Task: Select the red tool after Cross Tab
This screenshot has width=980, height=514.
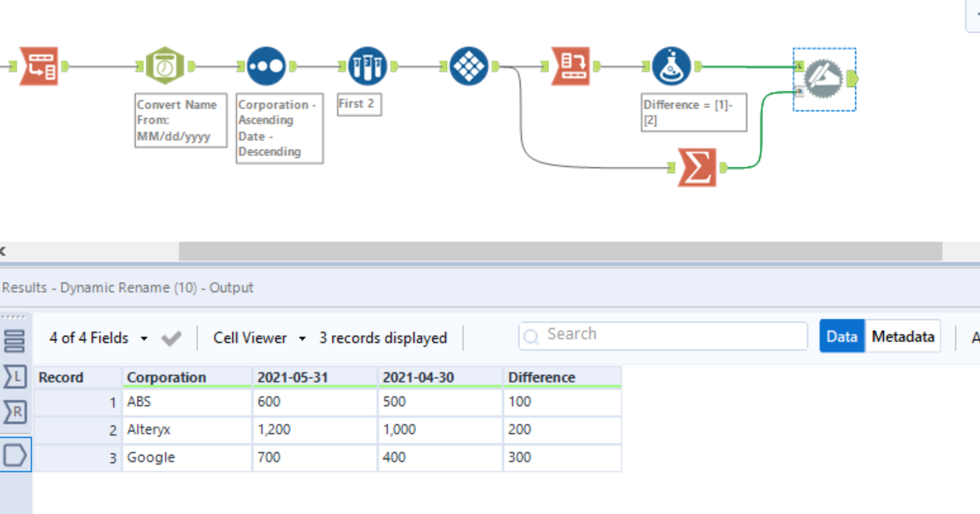Action: (571, 66)
